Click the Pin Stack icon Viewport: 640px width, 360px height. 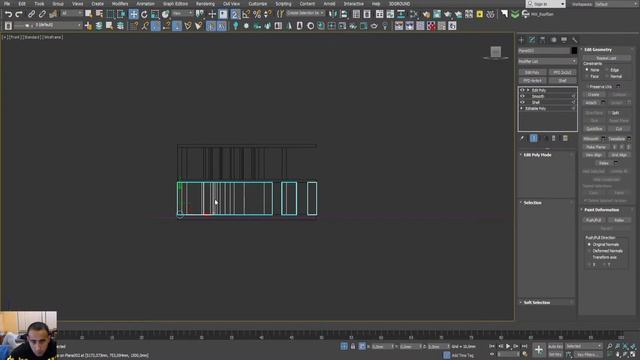coord(522,138)
